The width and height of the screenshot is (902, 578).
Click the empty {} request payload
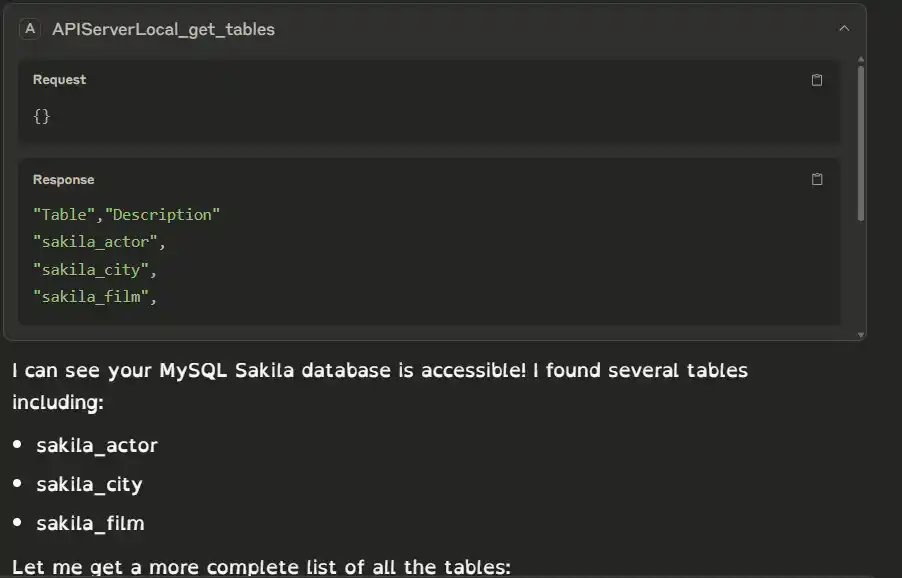(x=41, y=116)
